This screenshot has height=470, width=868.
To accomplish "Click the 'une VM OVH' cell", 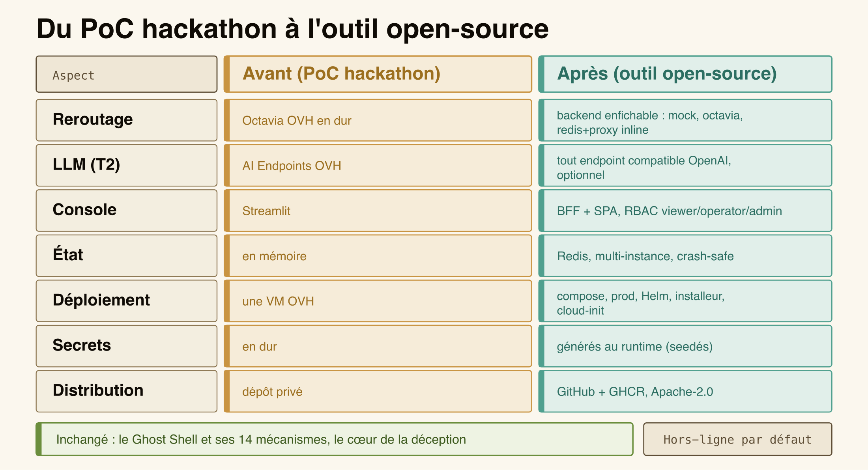I will point(378,301).
